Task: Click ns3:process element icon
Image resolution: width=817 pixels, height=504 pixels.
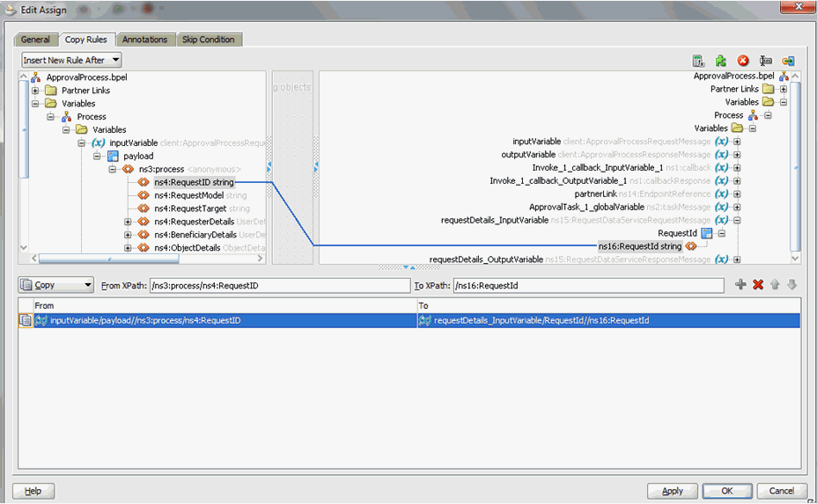Action: pyautogui.click(x=129, y=169)
